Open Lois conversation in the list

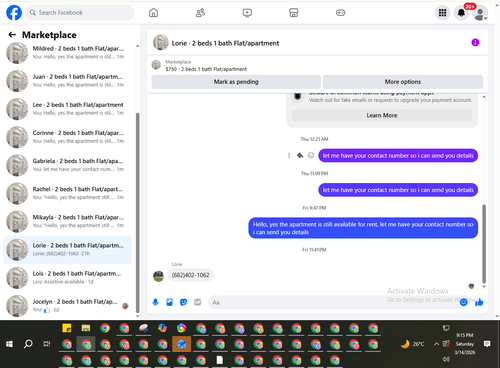(67, 278)
